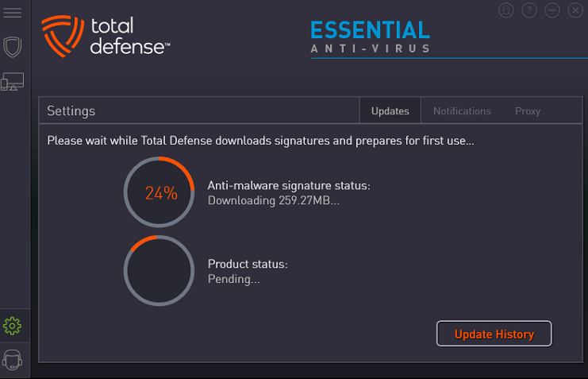Screen dimensions: 588x379
Task: Open the support headset icon
Action: pos(13,360)
